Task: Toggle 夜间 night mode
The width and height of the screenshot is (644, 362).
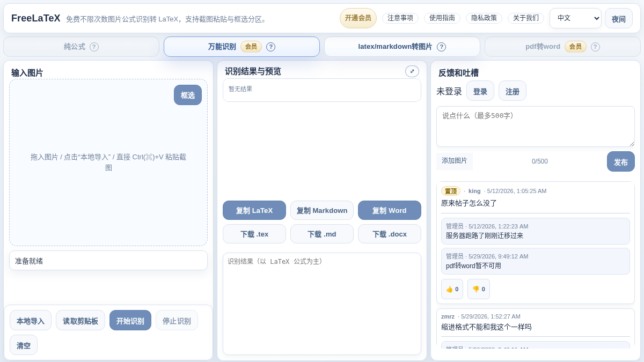Action: (x=619, y=19)
